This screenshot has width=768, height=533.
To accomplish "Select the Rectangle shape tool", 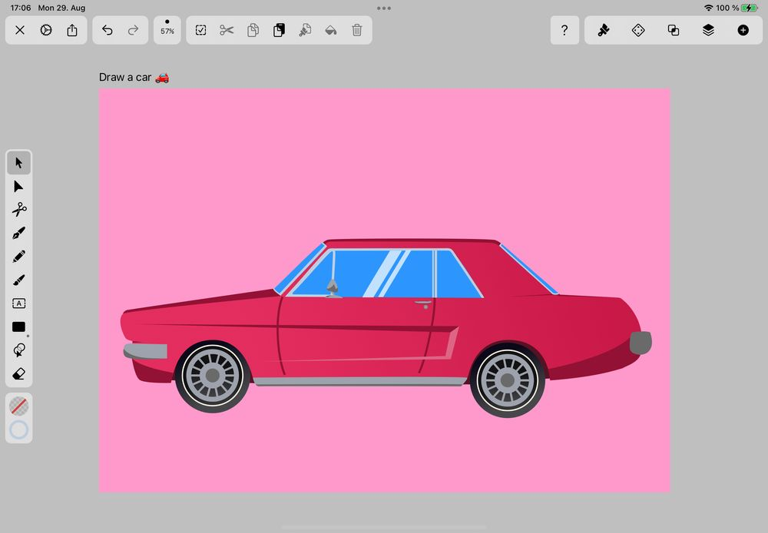I will [x=19, y=327].
